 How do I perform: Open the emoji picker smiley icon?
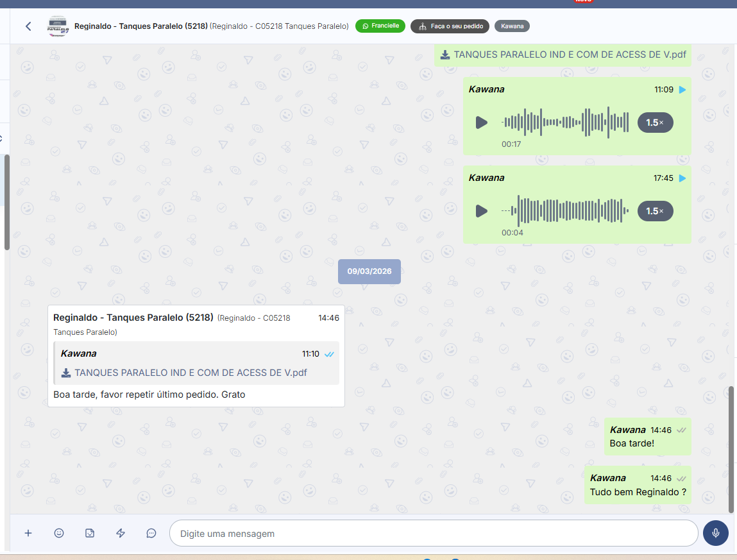(x=59, y=533)
